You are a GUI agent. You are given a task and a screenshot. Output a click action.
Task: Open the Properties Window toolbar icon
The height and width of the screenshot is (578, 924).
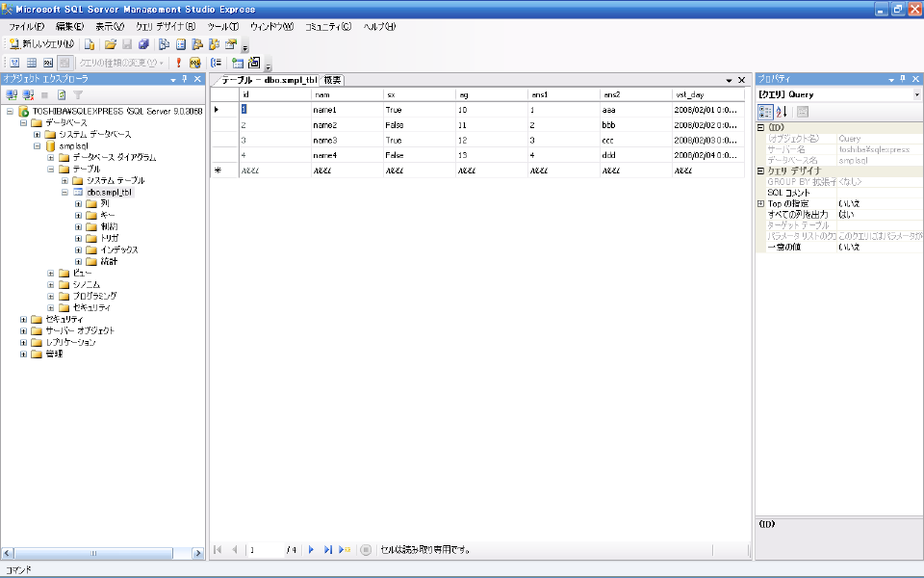pyautogui.click(x=230, y=44)
